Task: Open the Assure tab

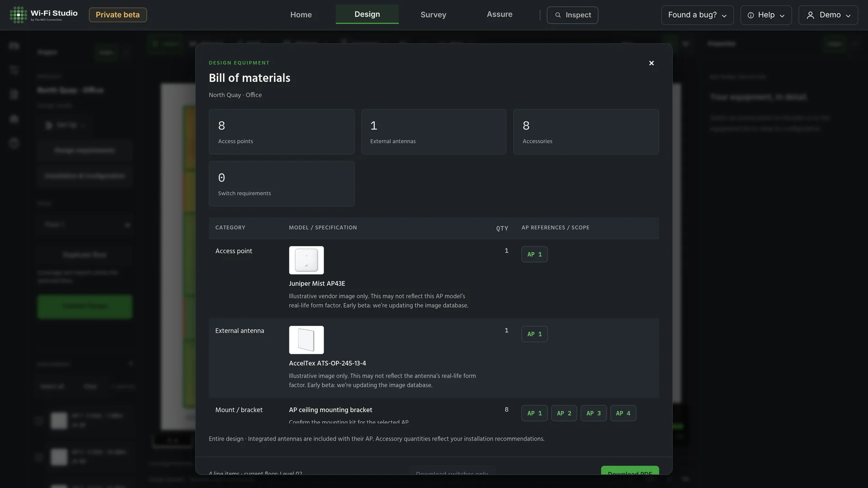Action: tap(500, 14)
